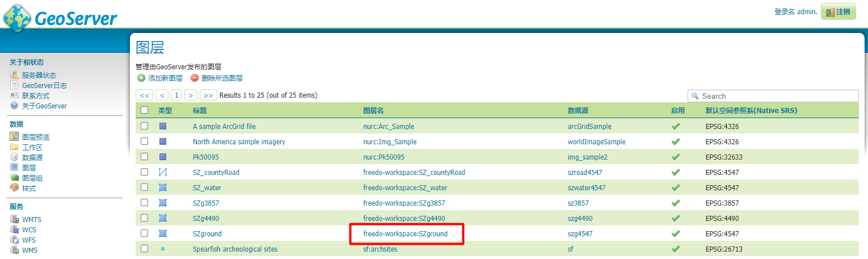Tick the SZg3857 layer checkbox
868x259 pixels.
pyautogui.click(x=144, y=202)
